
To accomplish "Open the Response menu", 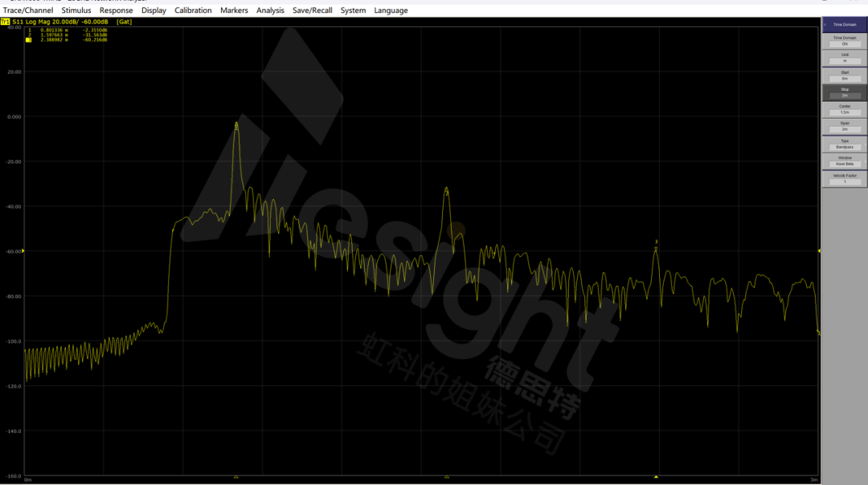I will click(x=117, y=10).
